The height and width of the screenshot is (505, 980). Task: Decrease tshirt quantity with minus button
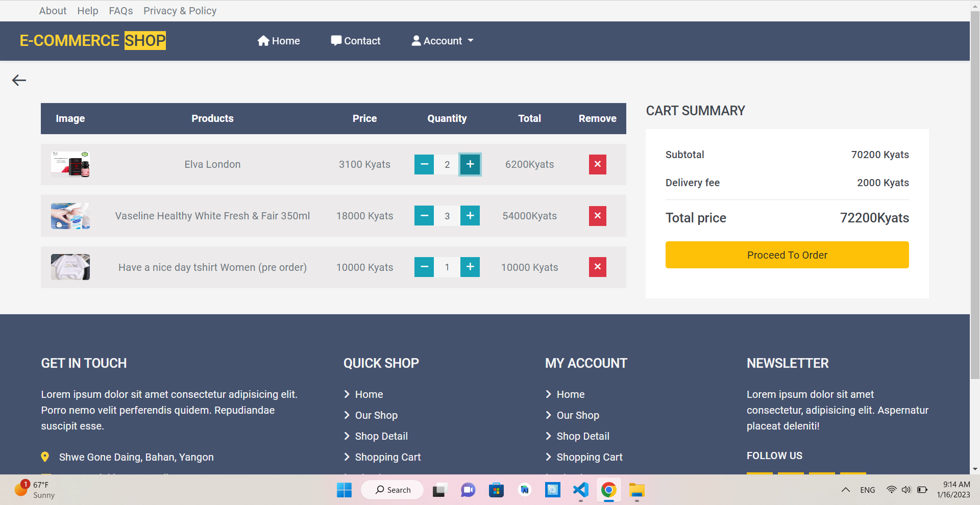pos(424,267)
